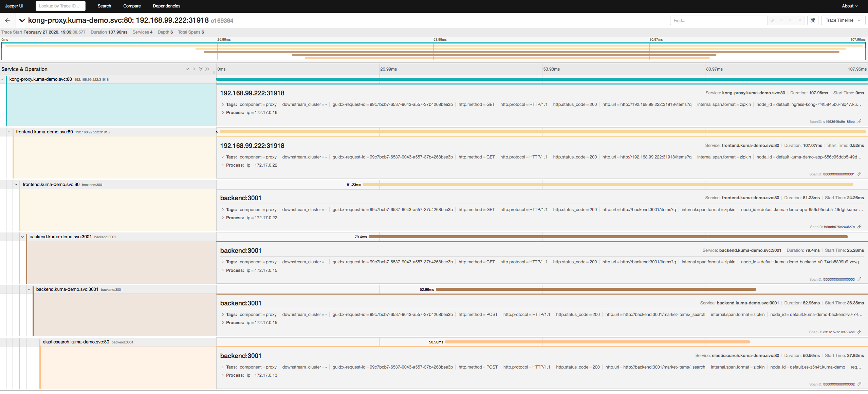
Task: Click the collapse arrow for kong-proxy.kuma-demo.svc:80
Action: coord(4,79)
